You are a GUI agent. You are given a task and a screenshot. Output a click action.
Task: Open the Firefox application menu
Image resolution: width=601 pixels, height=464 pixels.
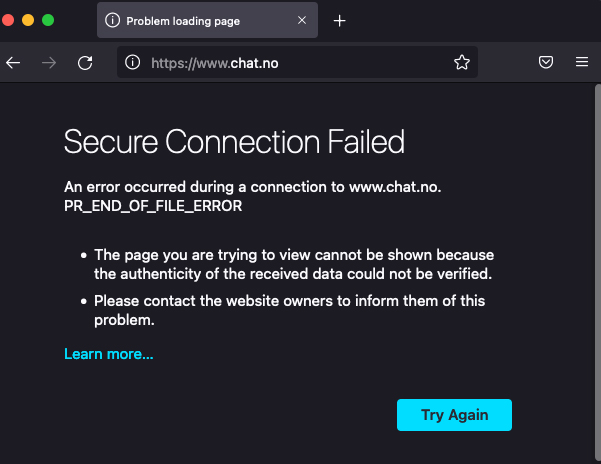click(581, 62)
